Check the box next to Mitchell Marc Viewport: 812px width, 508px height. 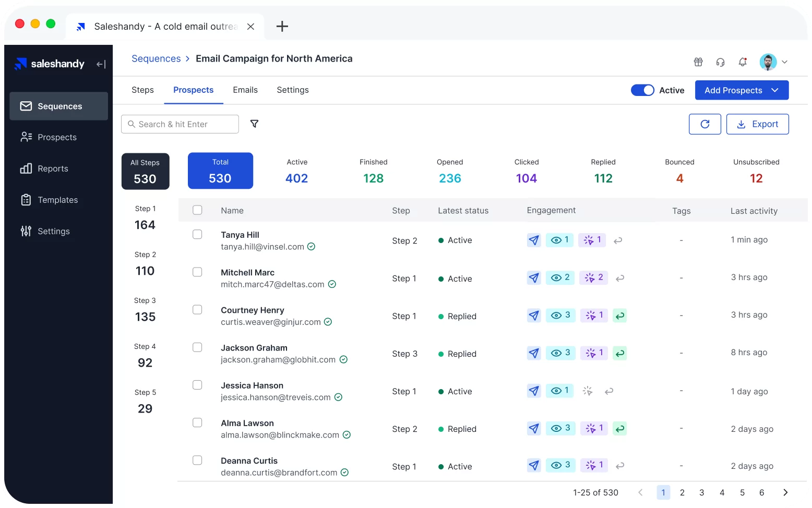197,272
